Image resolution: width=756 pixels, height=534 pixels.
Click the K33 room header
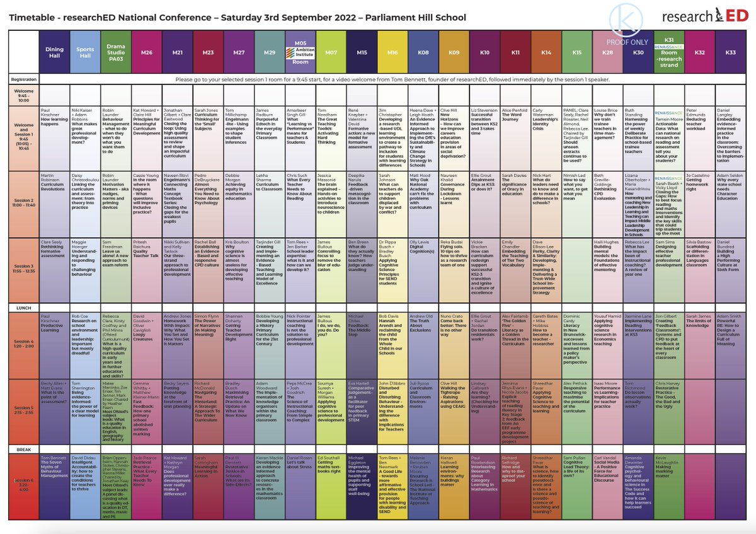[x=730, y=52]
